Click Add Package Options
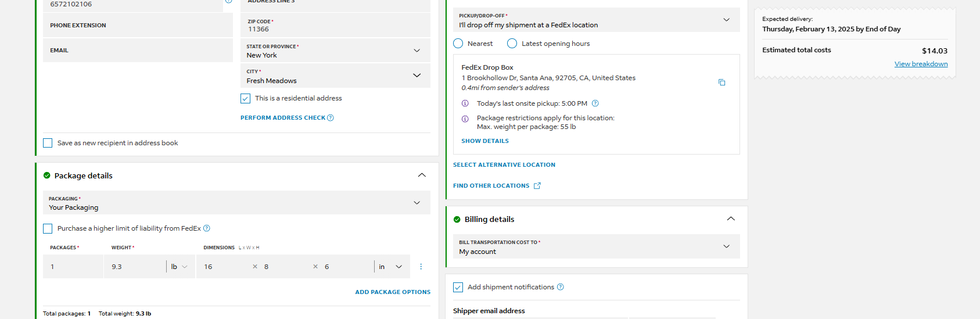The width and height of the screenshot is (980, 319). (393, 292)
